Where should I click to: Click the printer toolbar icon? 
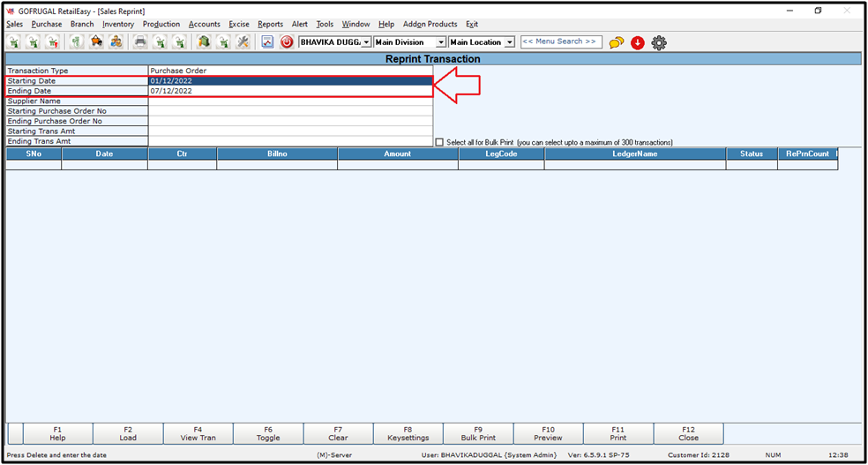(x=141, y=42)
